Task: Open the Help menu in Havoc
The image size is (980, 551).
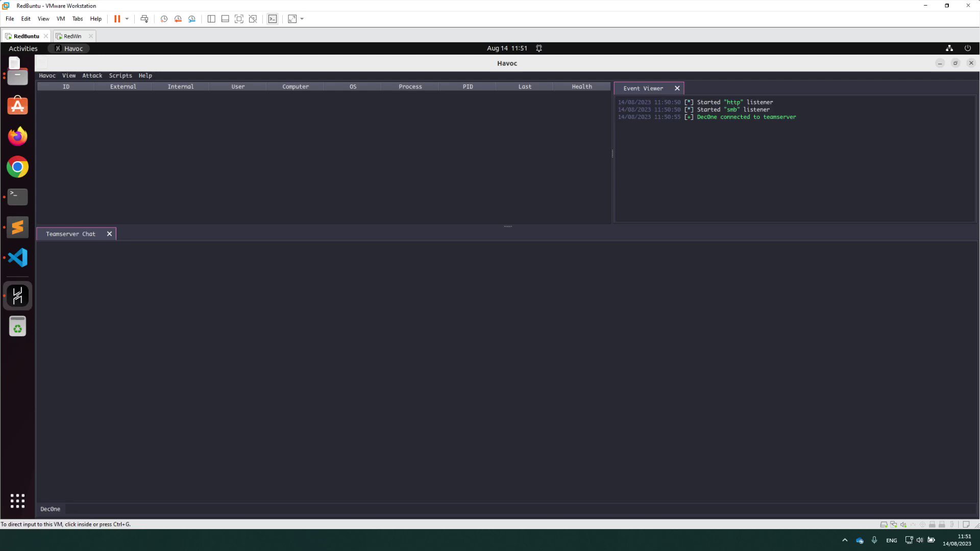Action: point(145,76)
